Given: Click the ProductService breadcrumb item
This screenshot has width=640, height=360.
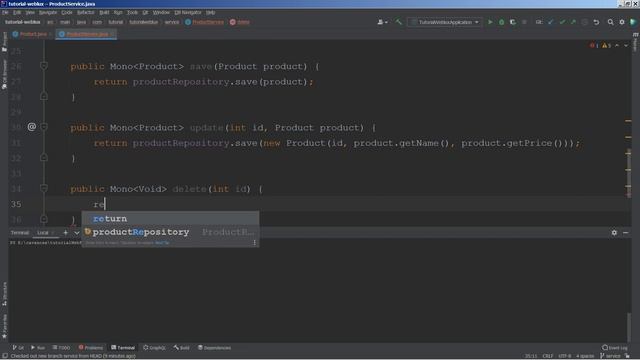Looking at the screenshot, I should (204, 22).
